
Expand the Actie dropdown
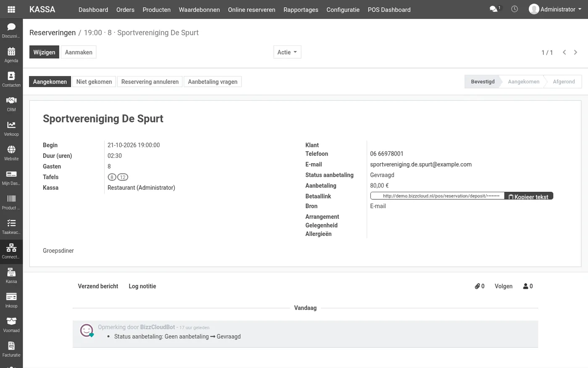[287, 52]
